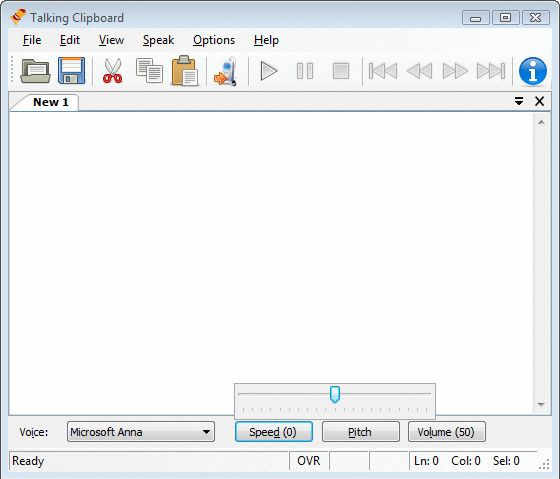Image resolution: width=560 pixels, height=479 pixels.
Task: Click the Speed (0) button
Action: pos(274,432)
